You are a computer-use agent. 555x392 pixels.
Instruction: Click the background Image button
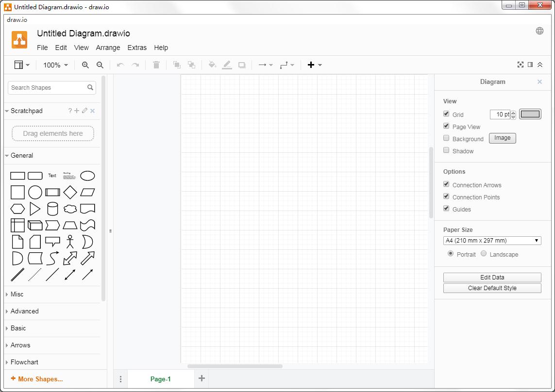pos(502,138)
